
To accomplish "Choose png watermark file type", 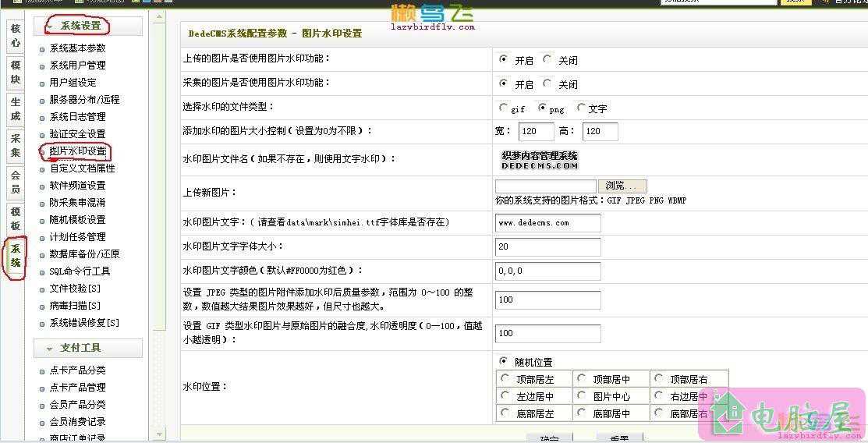I will pyautogui.click(x=542, y=108).
